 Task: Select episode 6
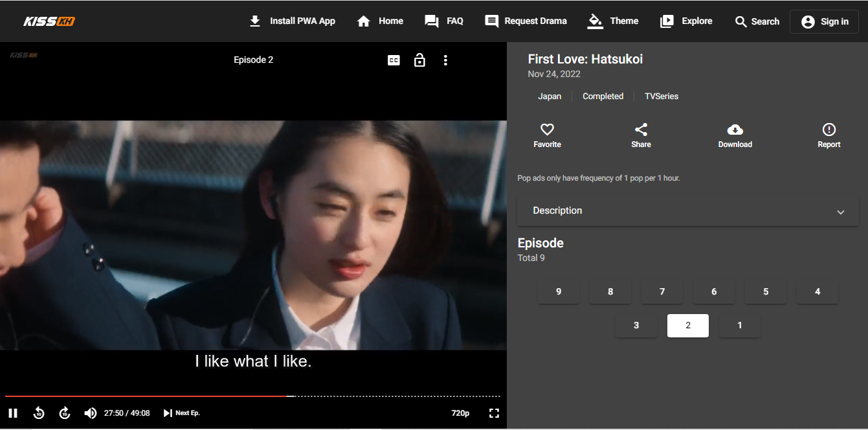(714, 291)
